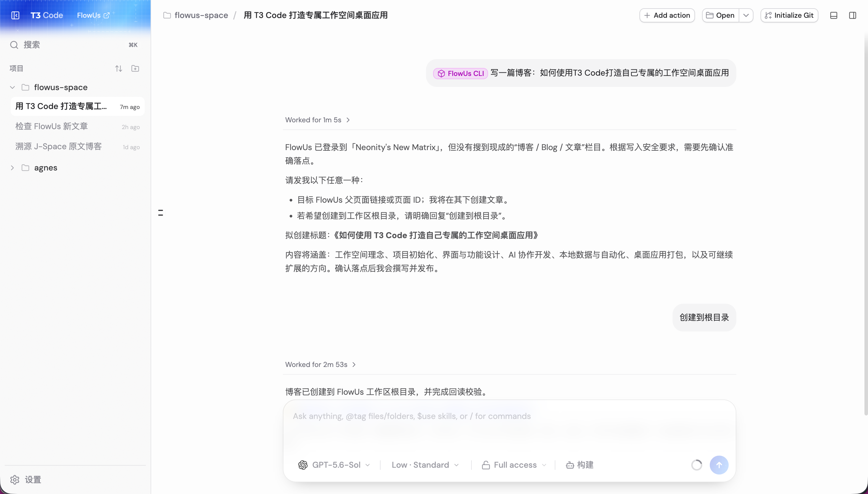The width and height of the screenshot is (868, 494).
Task: Open the Low · Standard reasoning dropdown
Action: pyautogui.click(x=425, y=465)
